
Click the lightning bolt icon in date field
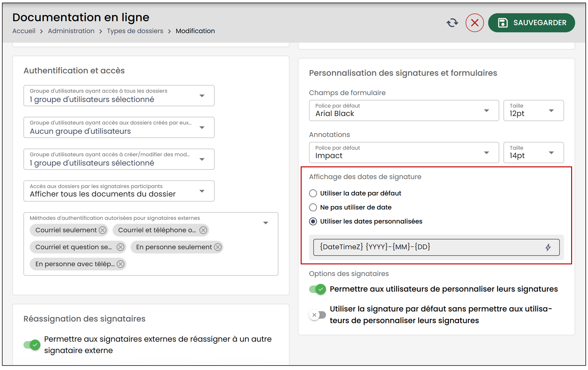click(548, 247)
